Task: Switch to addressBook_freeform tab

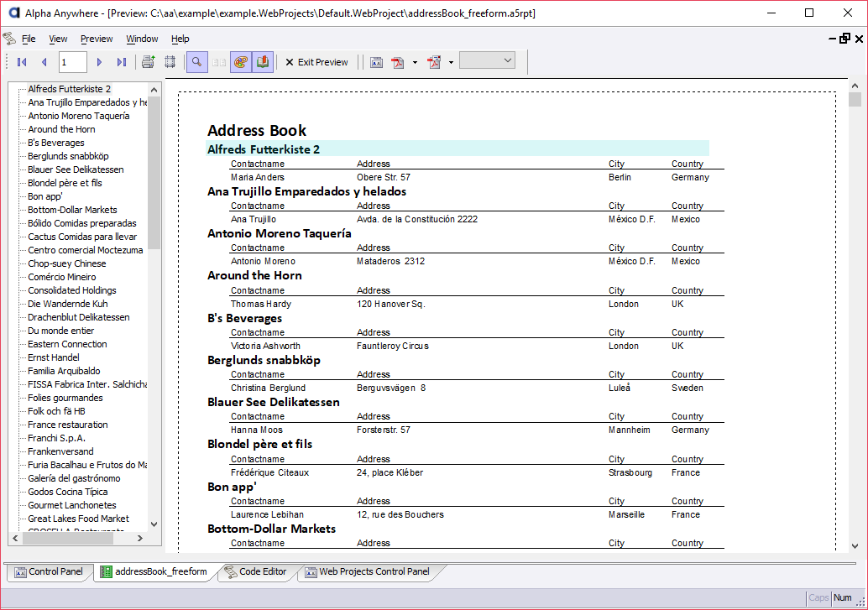Action: point(154,571)
